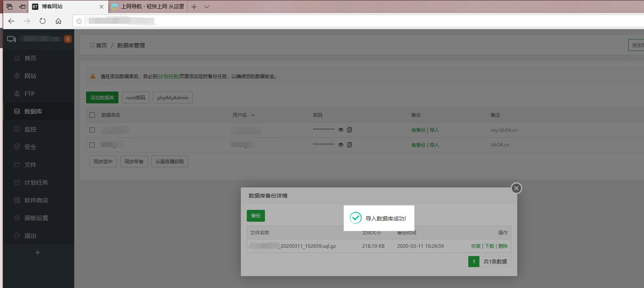Image resolution: width=644 pixels, height=288 pixels.
Task: Reveal password of the second database
Action: pos(341,145)
